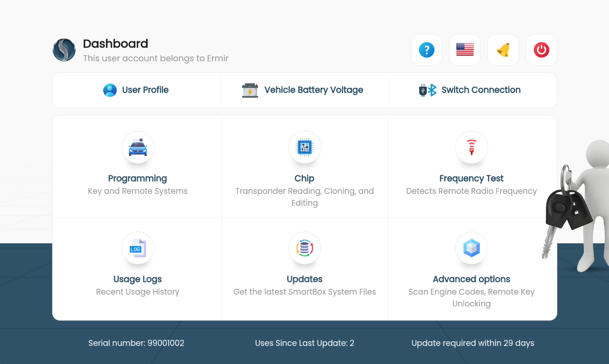Click 'Scan Engine Codes, Remote Key Unlocking'

pos(471,298)
